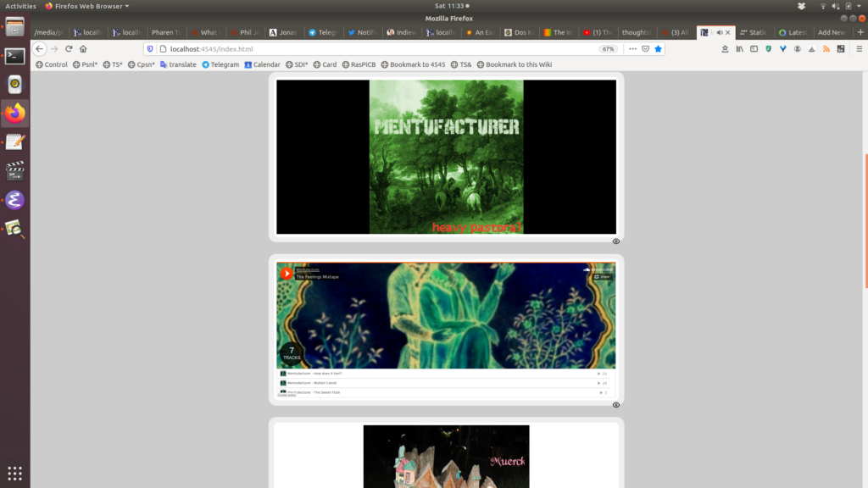This screenshot has width=868, height=488.
Task: Switch to the Static tab
Action: coord(754,33)
